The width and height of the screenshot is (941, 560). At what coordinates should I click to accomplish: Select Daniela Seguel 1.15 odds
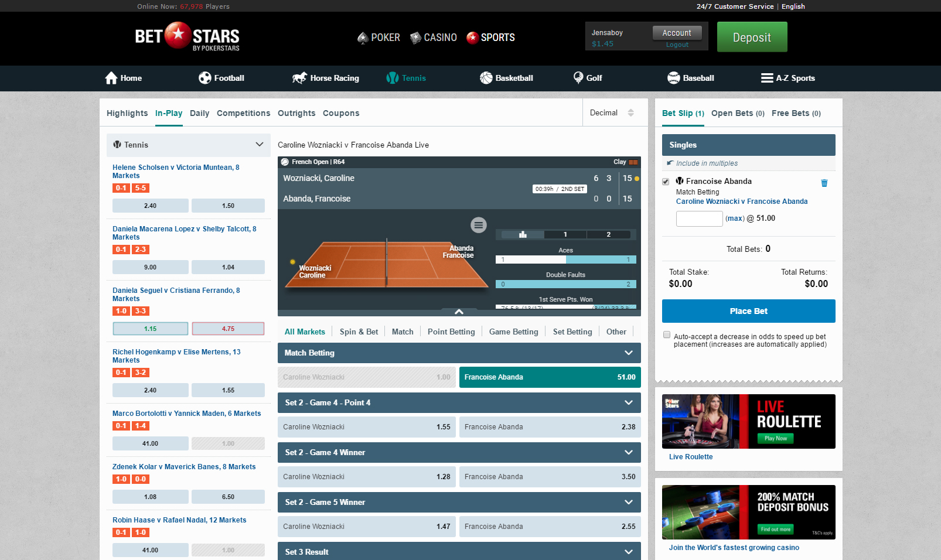click(x=151, y=329)
